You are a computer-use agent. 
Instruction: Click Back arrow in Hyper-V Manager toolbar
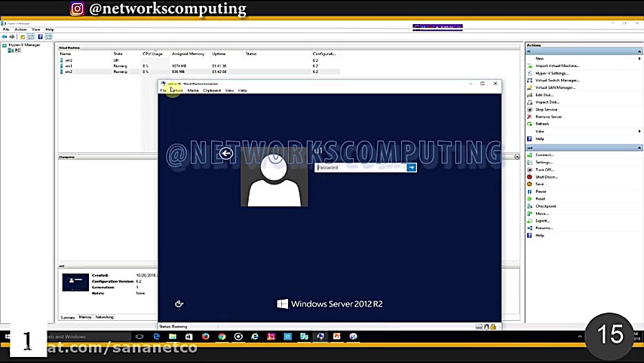(x=5, y=37)
